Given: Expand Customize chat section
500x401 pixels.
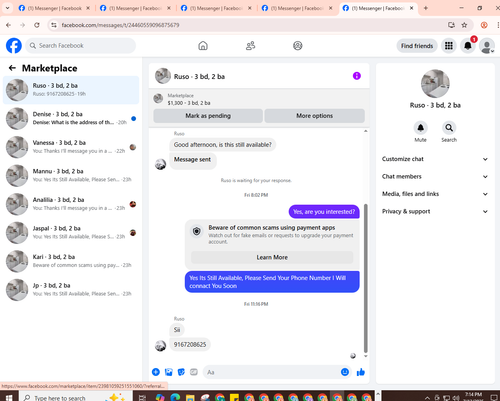Looking at the screenshot, I should click(435, 159).
